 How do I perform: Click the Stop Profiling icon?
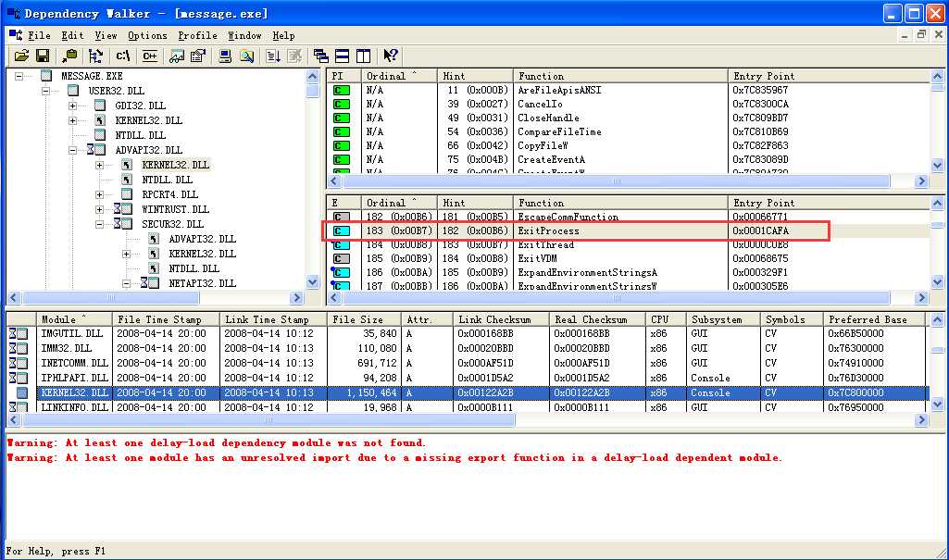(294, 56)
